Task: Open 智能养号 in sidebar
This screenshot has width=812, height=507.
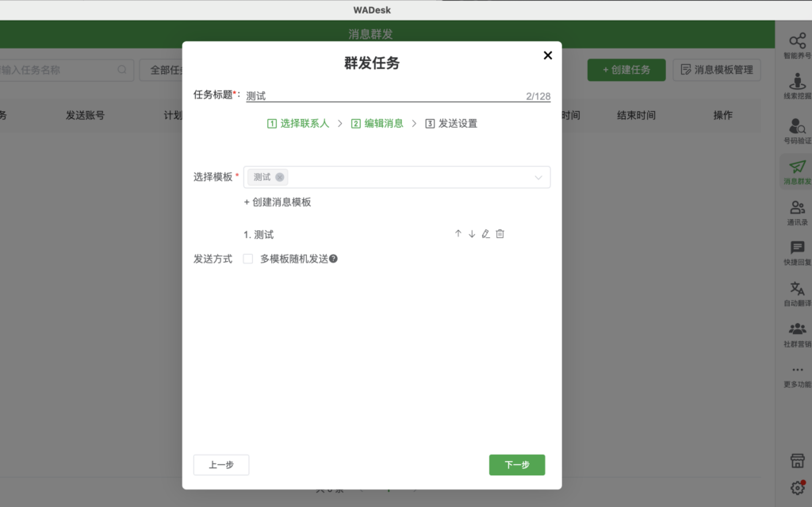Action: [x=797, y=46]
